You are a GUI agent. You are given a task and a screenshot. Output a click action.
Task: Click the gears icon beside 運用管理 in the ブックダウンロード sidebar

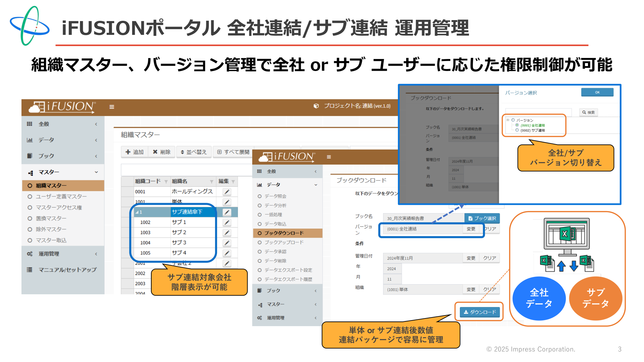point(259,318)
